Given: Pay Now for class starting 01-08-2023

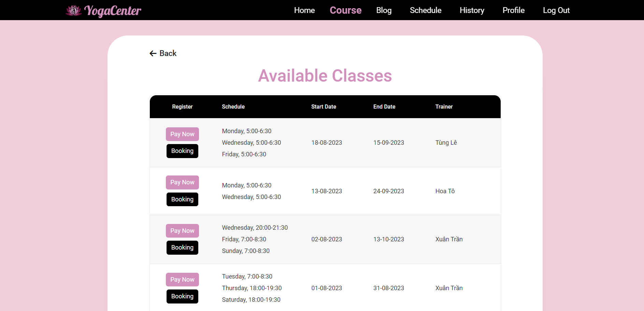Looking at the screenshot, I should tap(182, 280).
